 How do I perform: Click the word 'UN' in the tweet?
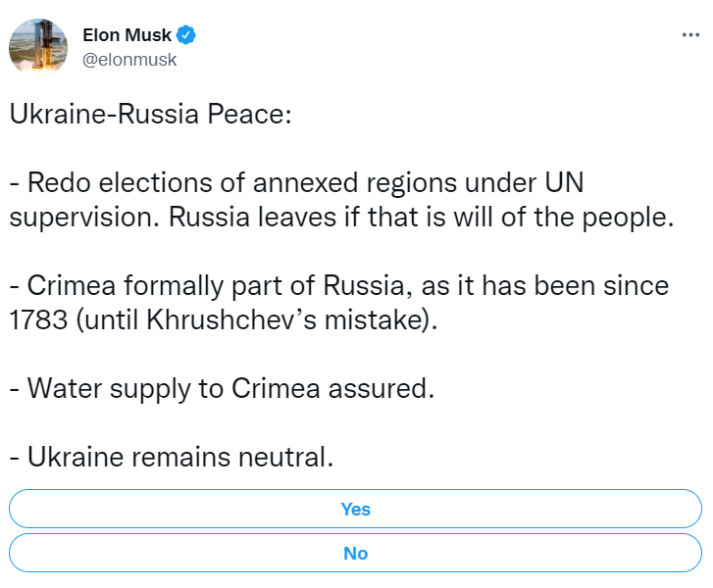pos(564,182)
